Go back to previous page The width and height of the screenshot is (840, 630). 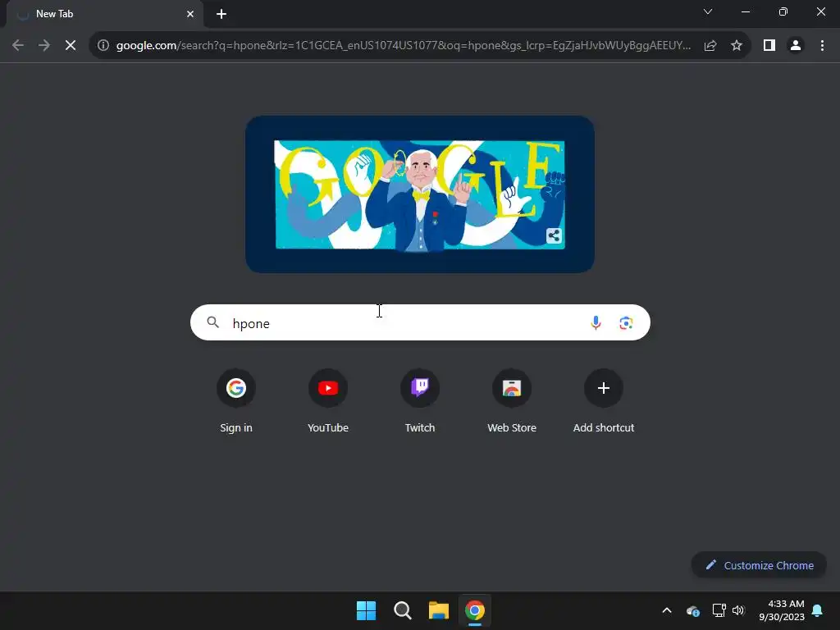point(18,46)
